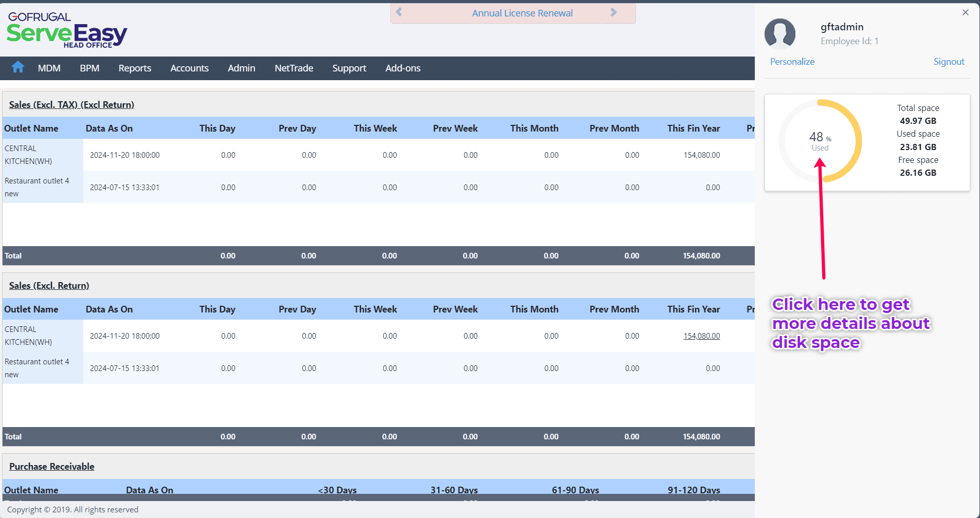Click the previous notification arrow in banner
Viewport: 980px width, 518px height.
pyautogui.click(x=399, y=12)
